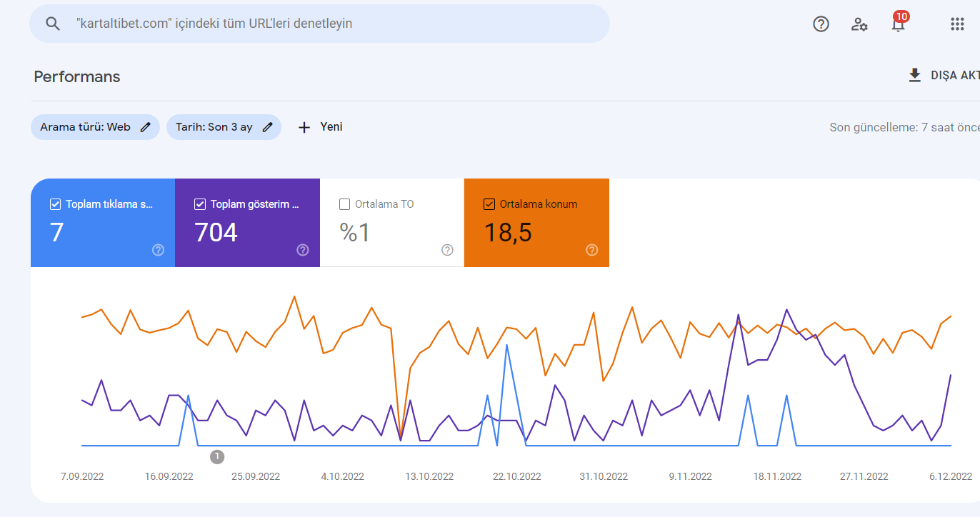The width and height of the screenshot is (980, 517).
Task: Uncheck the Toplam gösterim checkbox
Action: (200, 204)
